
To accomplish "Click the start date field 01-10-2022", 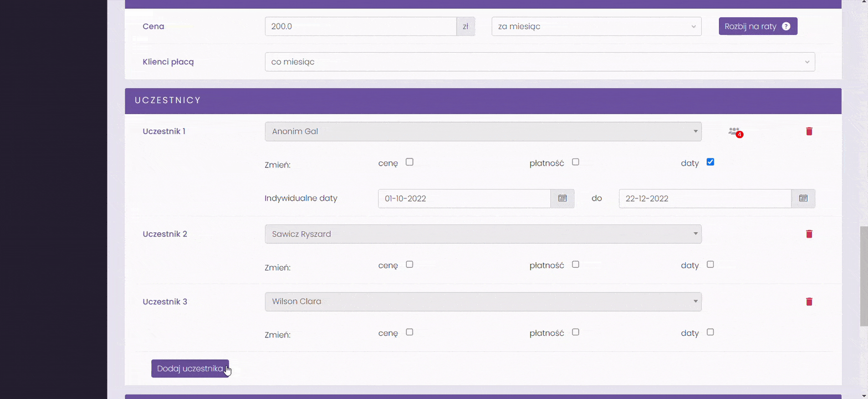I will pos(464,198).
